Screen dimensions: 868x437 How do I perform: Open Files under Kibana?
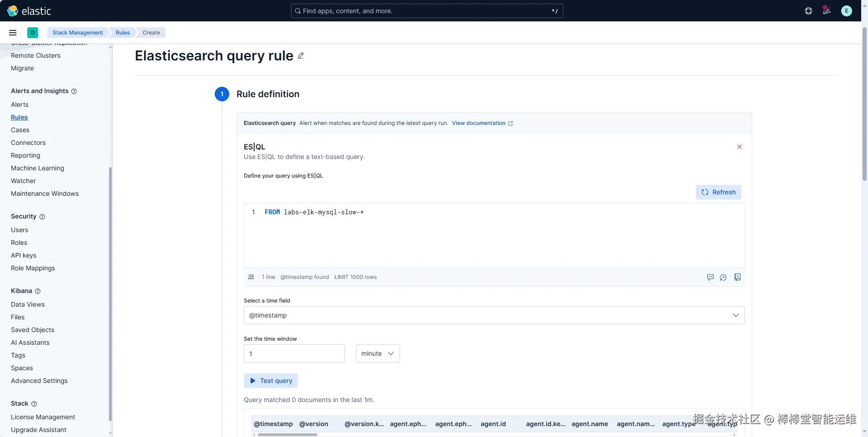(18, 317)
